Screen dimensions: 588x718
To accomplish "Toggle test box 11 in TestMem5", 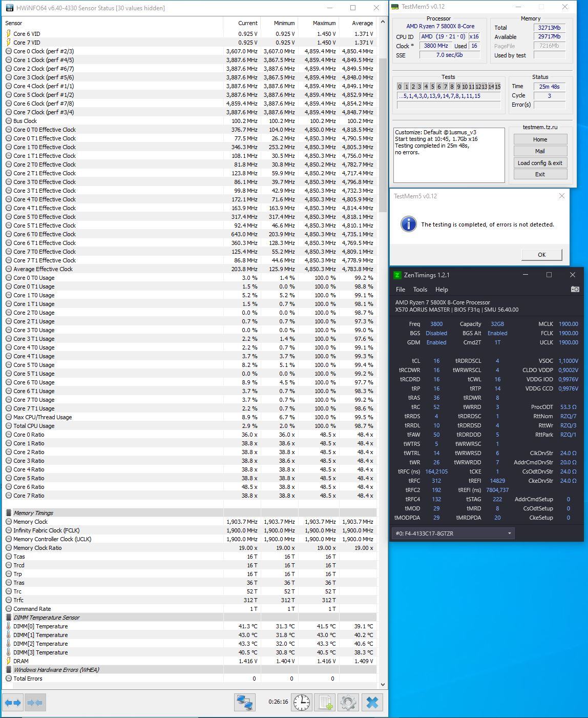I will (471, 87).
